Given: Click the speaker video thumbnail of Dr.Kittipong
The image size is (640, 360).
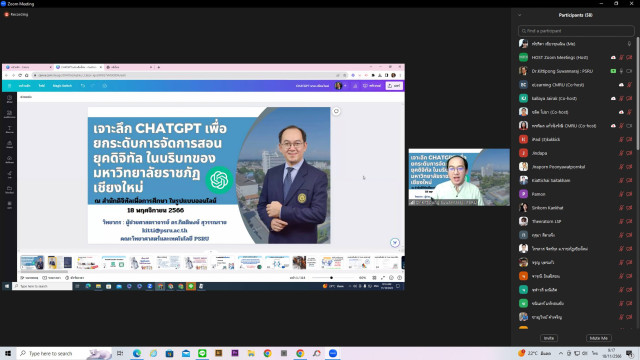Looking at the screenshot, I should (x=459, y=177).
